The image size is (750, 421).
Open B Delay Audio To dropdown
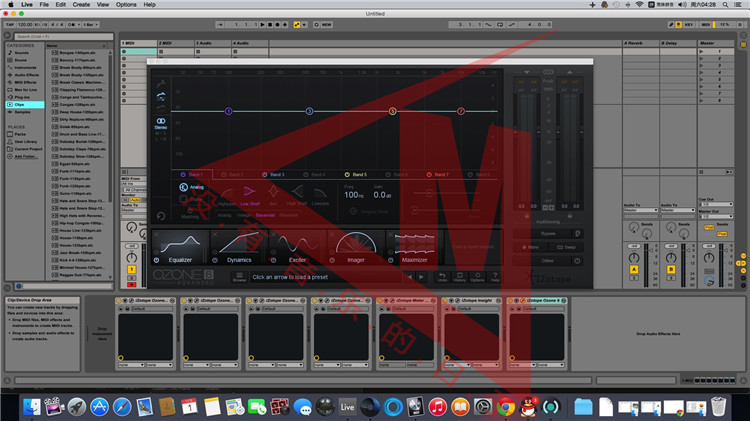678,210
